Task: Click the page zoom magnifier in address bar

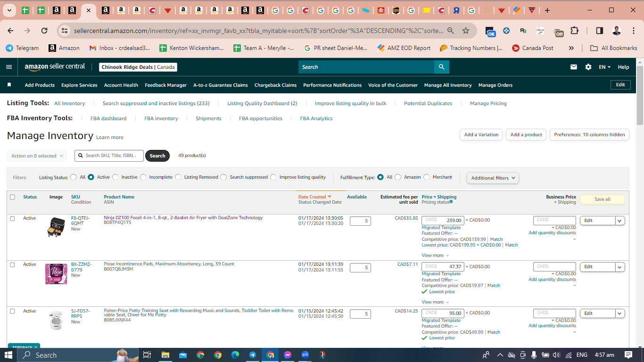Action: point(451,31)
